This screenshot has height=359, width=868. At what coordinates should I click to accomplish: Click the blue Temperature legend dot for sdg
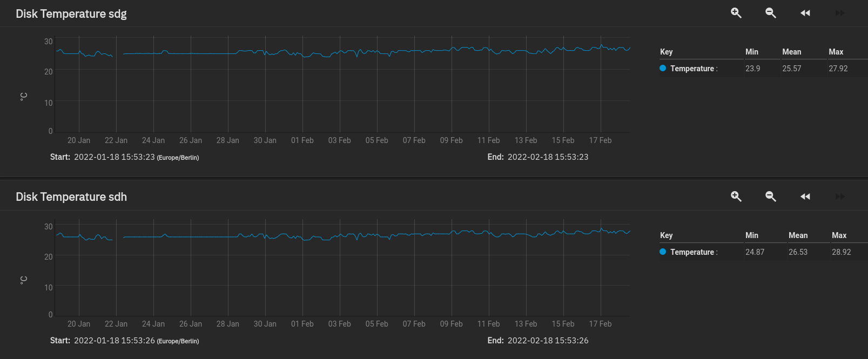pyautogui.click(x=663, y=68)
